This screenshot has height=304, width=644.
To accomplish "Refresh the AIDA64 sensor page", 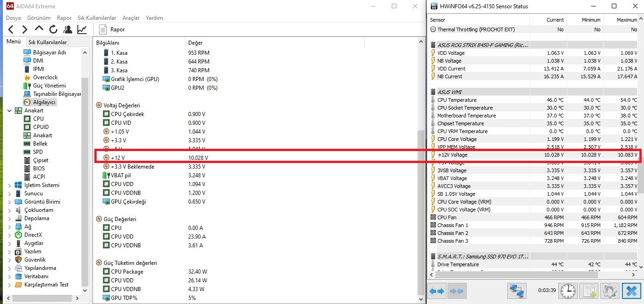I will [53, 29].
